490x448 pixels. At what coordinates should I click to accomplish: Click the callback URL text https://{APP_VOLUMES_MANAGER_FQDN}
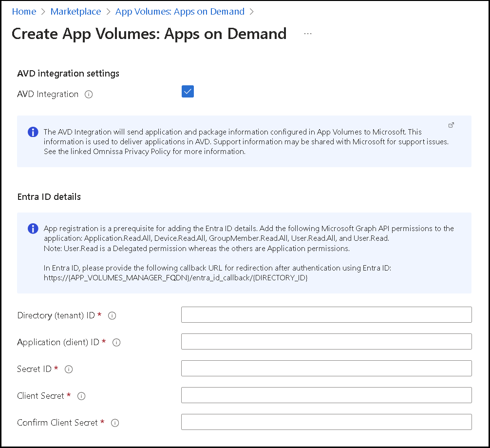click(117, 278)
